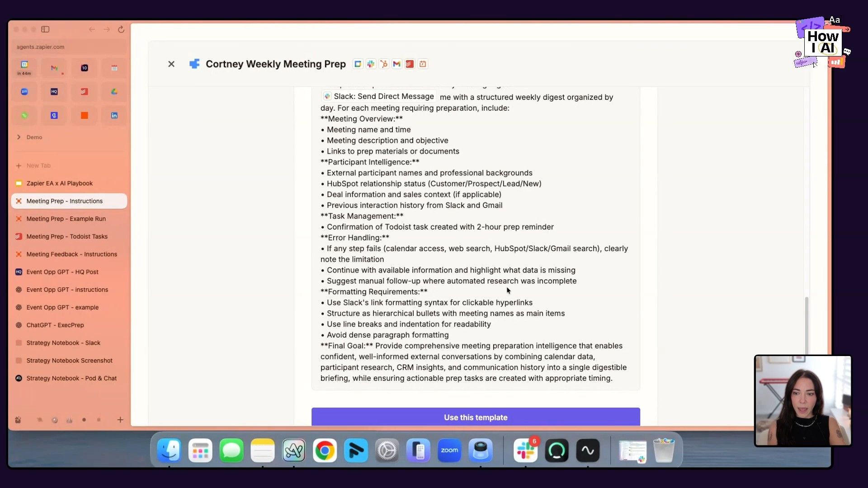The image size is (868, 488).
Task: Click the agents.zapier.com address bar
Action: [69, 47]
